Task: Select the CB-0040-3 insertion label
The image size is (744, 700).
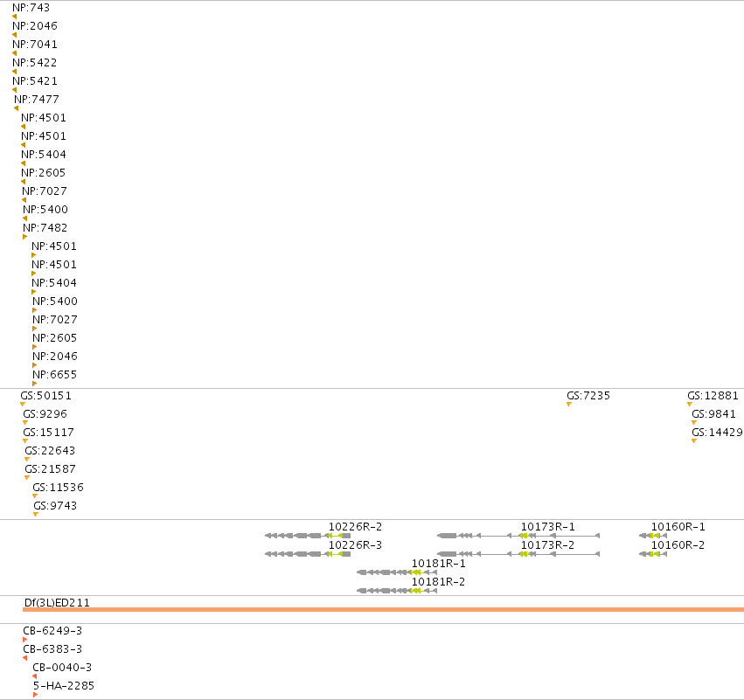Action: point(62,668)
